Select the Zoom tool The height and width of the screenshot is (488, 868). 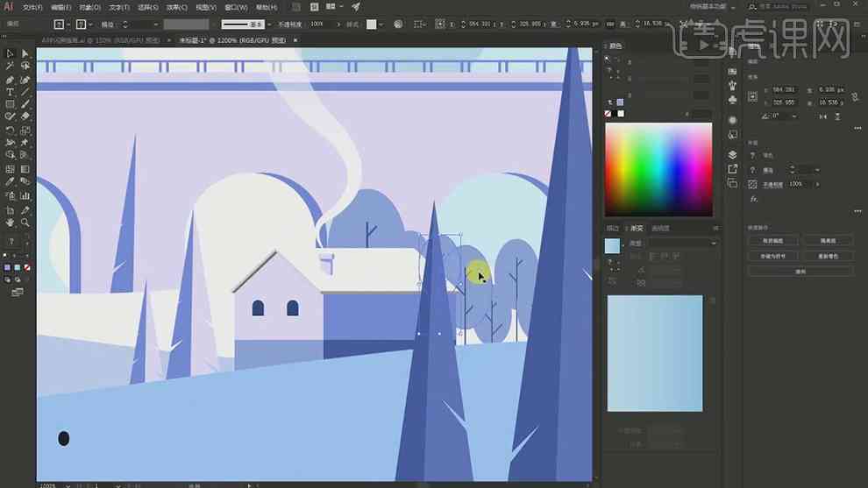click(x=25, y=223)
